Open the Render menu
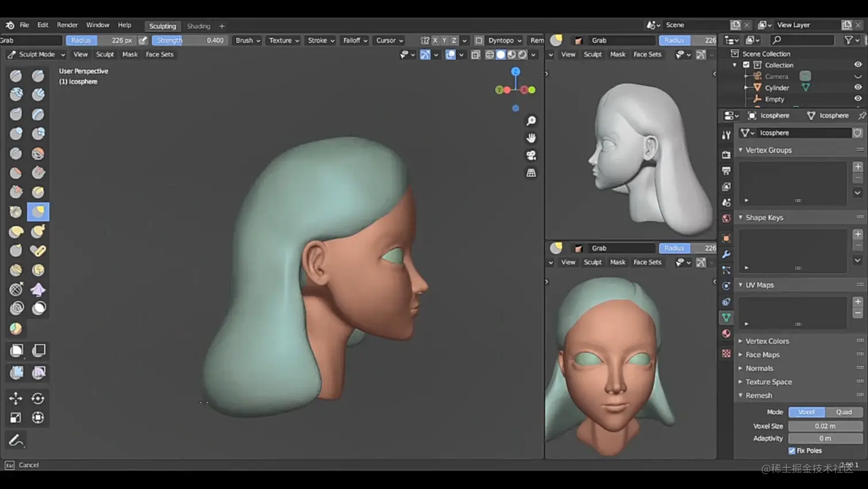Image resolution: width=868 pixels, height=489 pixels. [x=67, y=25]
